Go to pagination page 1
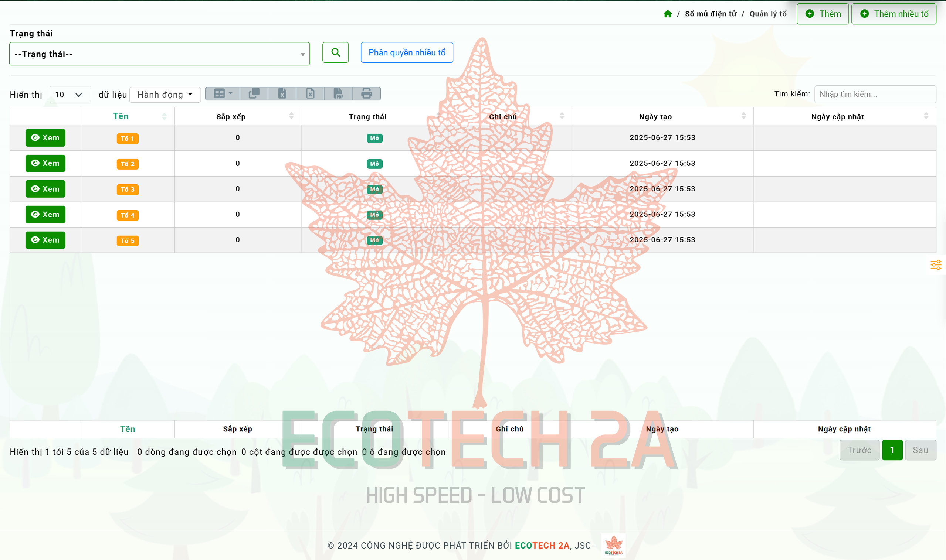Viewport: 946px width, 560px height. [892, 450]
